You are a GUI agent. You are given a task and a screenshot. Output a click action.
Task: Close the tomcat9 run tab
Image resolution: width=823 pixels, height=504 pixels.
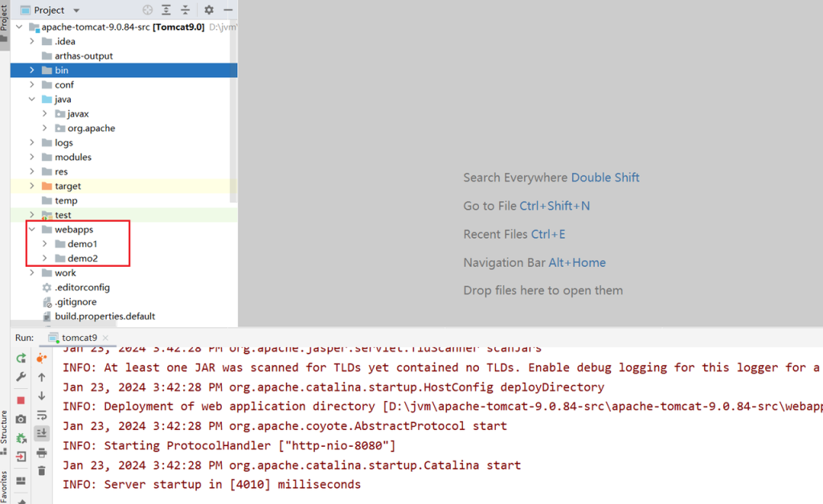(x=105, y=338)
